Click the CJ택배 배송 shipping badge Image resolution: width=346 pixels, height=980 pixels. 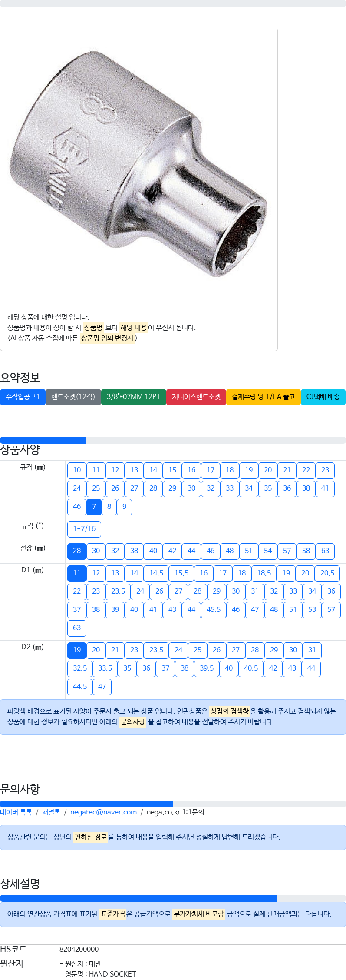pos(323,397)
